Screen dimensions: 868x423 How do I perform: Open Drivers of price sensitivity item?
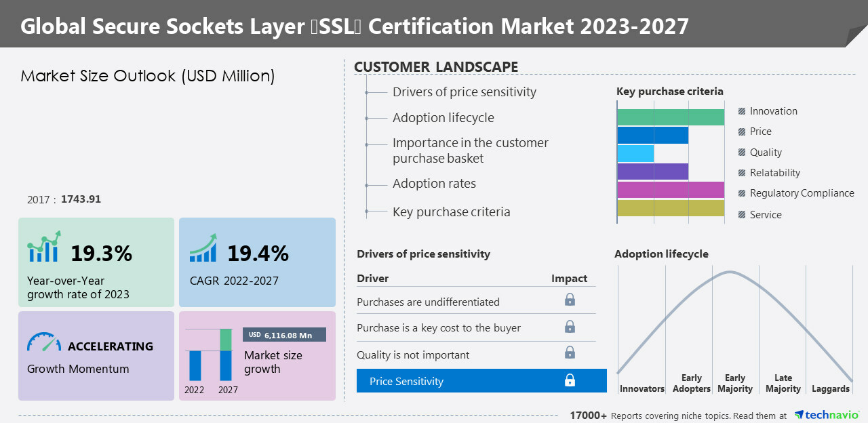pos(464,92)
